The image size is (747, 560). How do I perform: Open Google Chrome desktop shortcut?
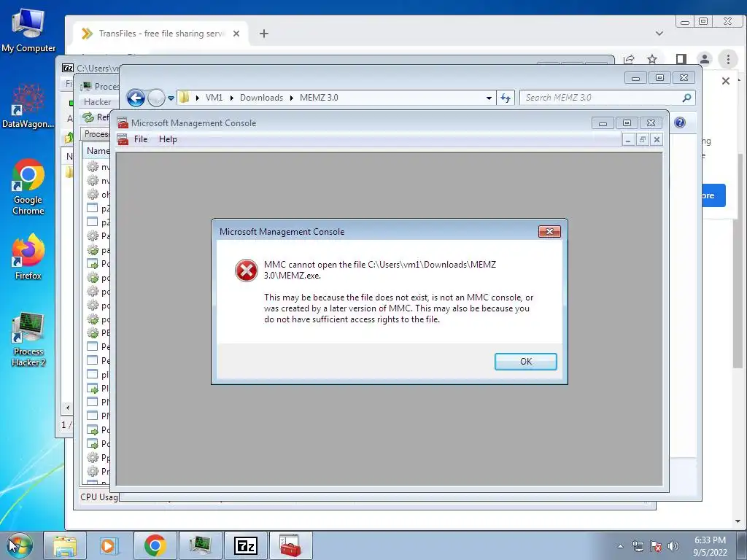(x=28, y=186)
